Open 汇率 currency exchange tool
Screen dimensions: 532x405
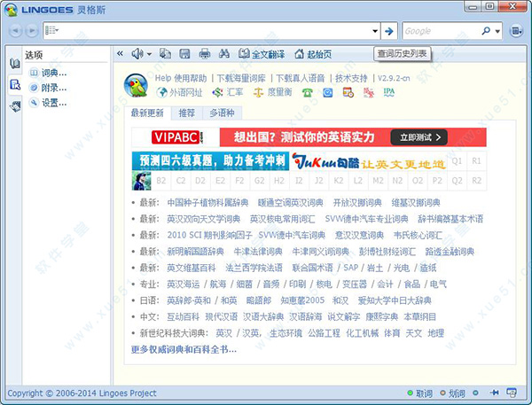(x=228, y=92)
